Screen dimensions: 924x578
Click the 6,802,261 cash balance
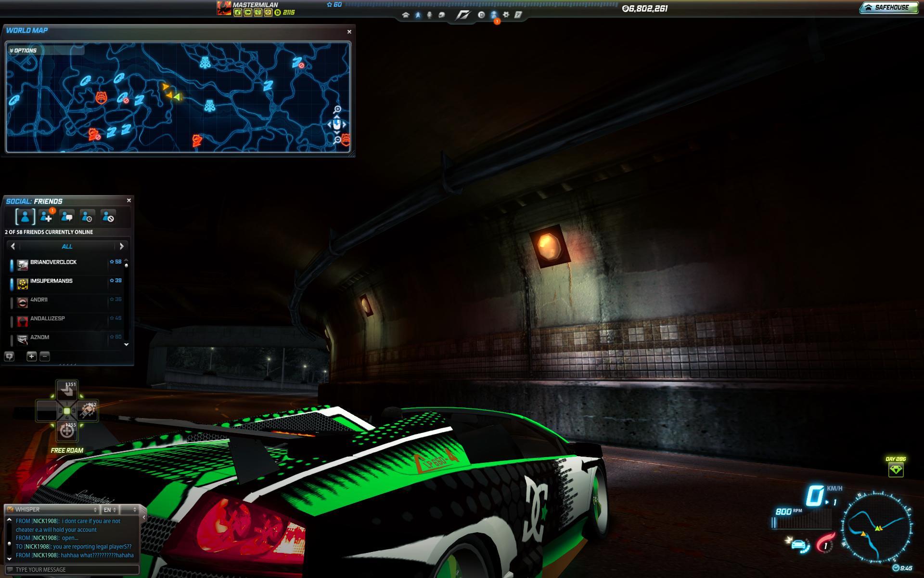(645, 8)
